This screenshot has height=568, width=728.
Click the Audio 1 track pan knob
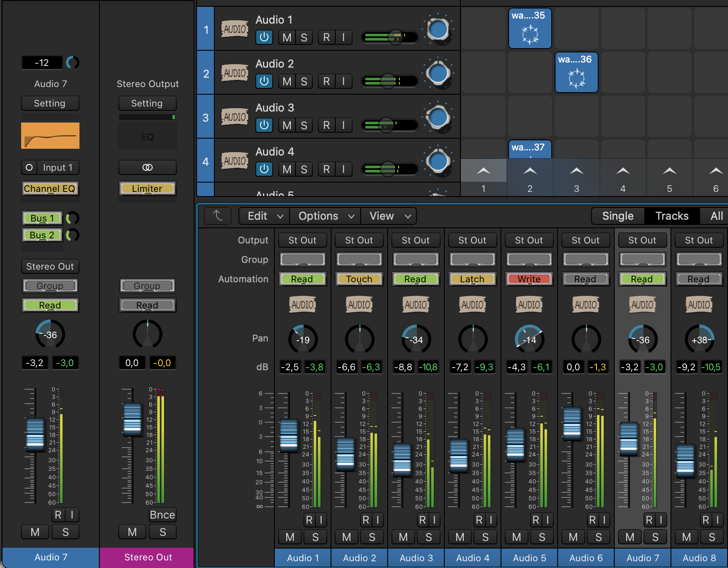click(x=438, y=29)
